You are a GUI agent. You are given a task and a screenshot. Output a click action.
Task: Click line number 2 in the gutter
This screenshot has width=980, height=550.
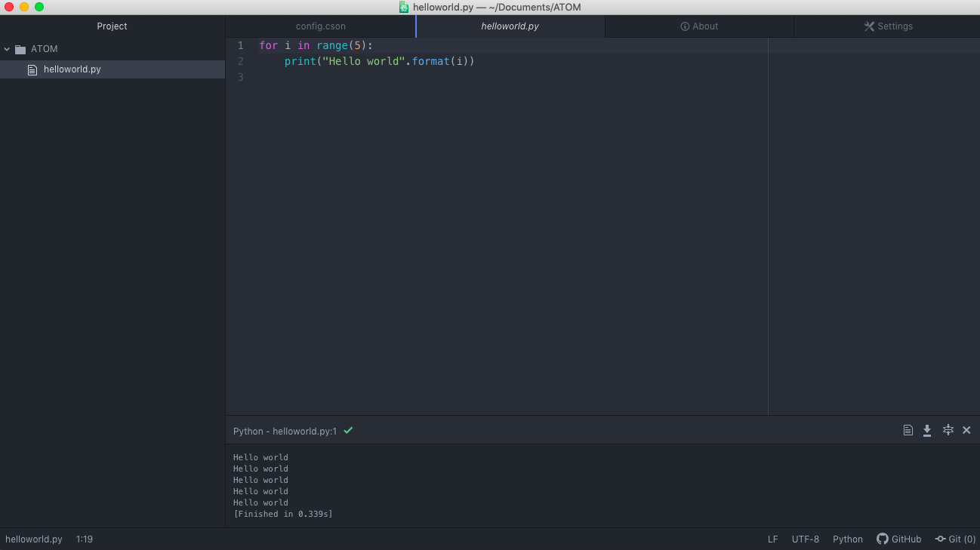241,61
